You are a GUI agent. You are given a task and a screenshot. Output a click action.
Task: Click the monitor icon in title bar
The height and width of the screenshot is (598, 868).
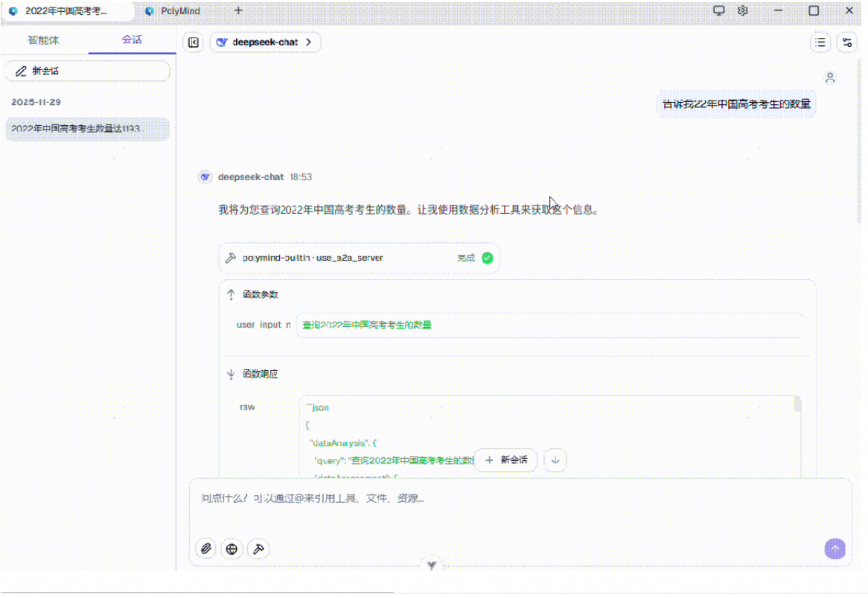click(719, 10)
